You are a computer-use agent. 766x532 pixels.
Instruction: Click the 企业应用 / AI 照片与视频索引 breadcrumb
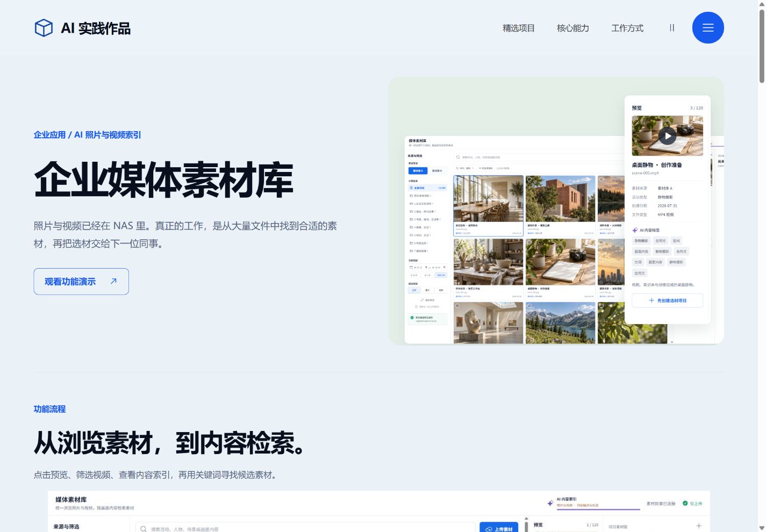[x=87, y=135]
